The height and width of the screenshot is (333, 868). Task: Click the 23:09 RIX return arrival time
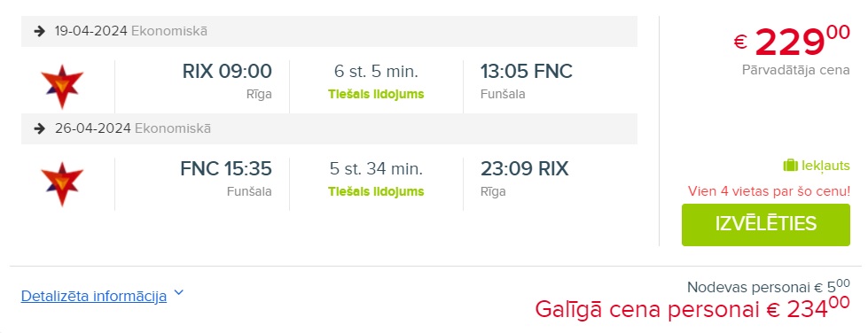click(x=524, y=168)
